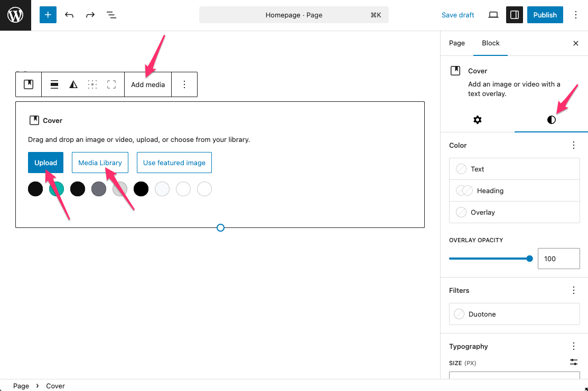Pick the teal overlay color swatch
Screen dimensions: 588x391
tap(57, 189)
